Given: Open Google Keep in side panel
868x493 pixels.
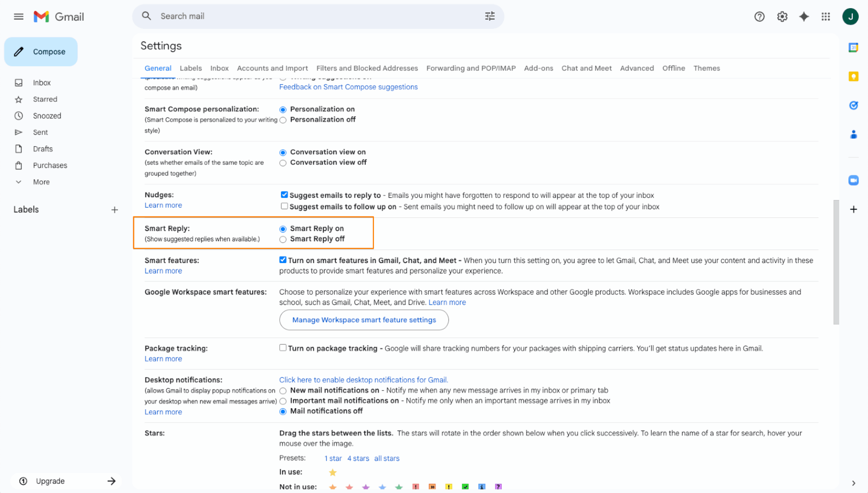Looking at the screenshot, I should point(853,77).
